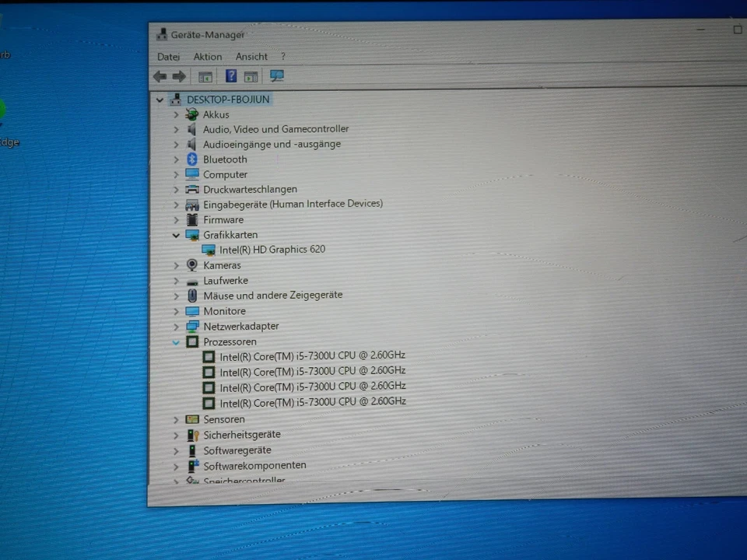Expand the Computer category
This screenshot has width=747, height=560.
click(177, 175)
